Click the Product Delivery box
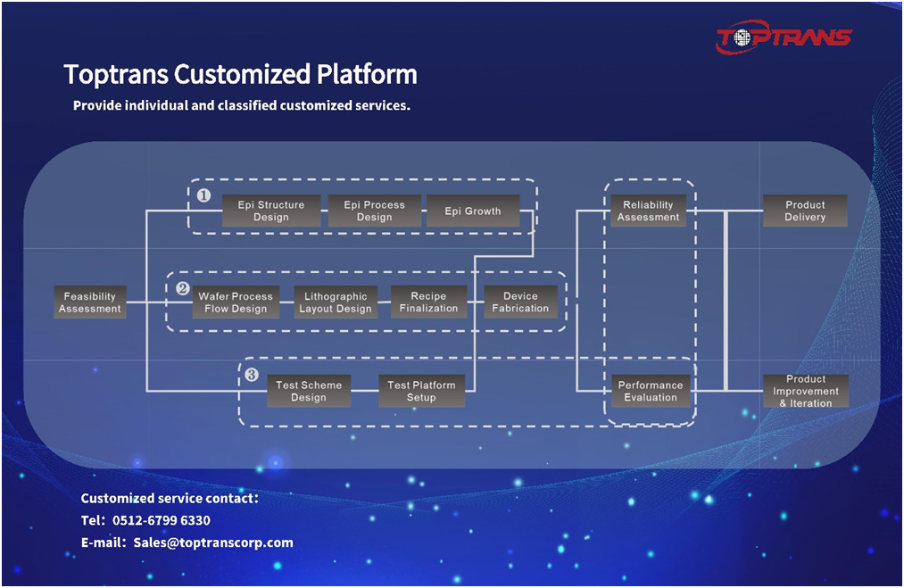The height and width of the screenshot is (588, 904). [805, 211]
